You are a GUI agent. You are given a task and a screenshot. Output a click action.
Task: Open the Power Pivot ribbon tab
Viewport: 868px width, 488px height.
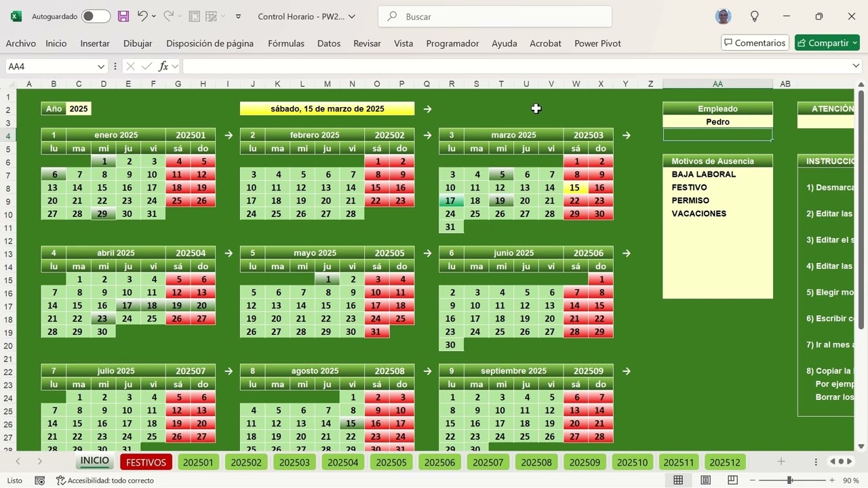tap(597, 43)
